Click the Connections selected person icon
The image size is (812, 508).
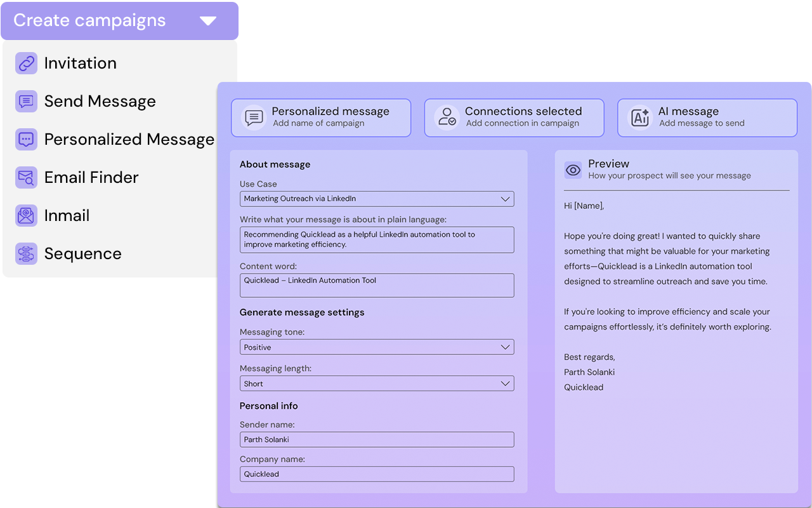point(447,117)
